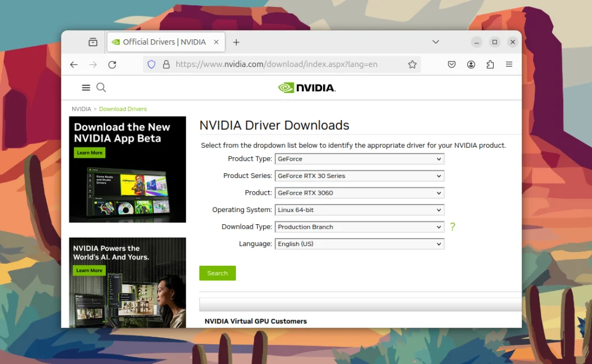592x364 pixels.
Task: Open the Product Series dropdown
Action: click(360, 176)
